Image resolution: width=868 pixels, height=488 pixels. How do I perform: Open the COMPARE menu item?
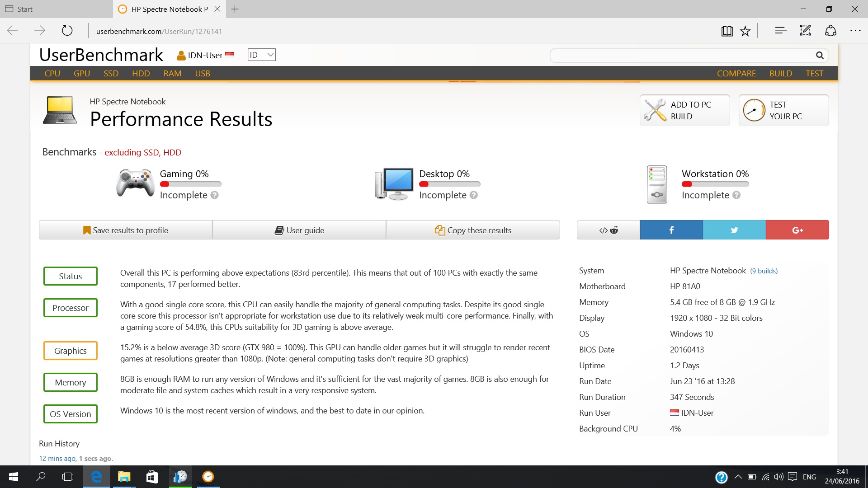736,73
